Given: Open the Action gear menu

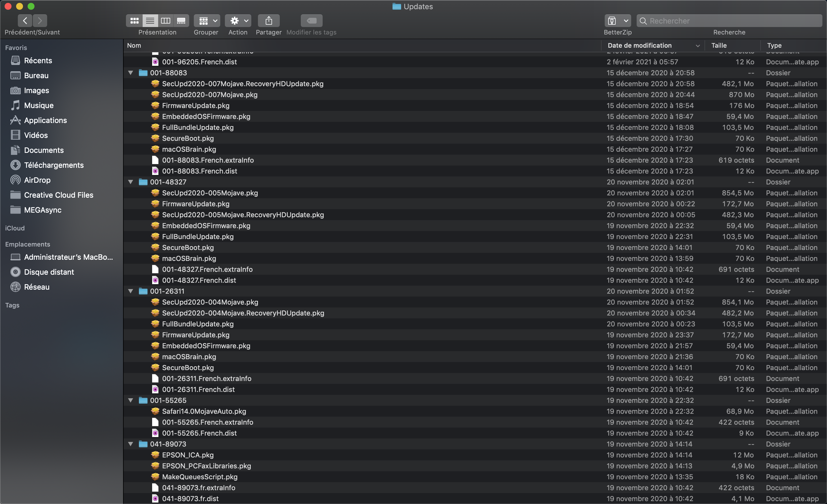Looking at the screenshot, I should pyautogui.click(x=238, y=21).
